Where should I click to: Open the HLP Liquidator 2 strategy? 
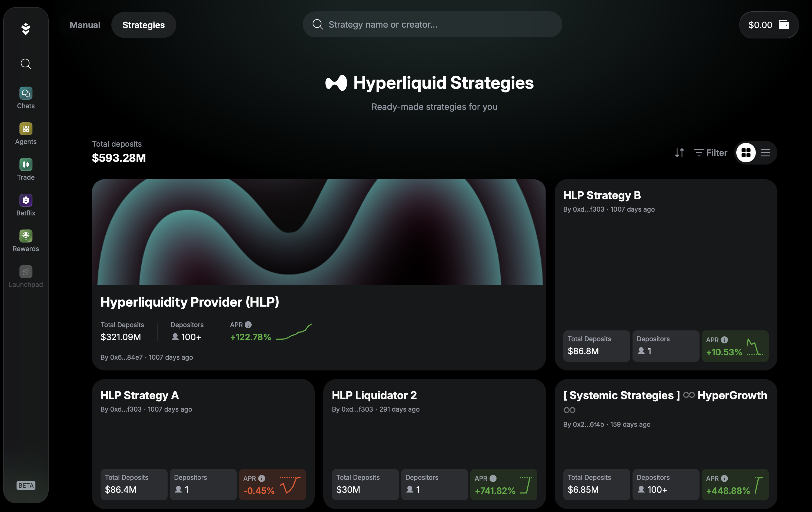coord(374,395)
